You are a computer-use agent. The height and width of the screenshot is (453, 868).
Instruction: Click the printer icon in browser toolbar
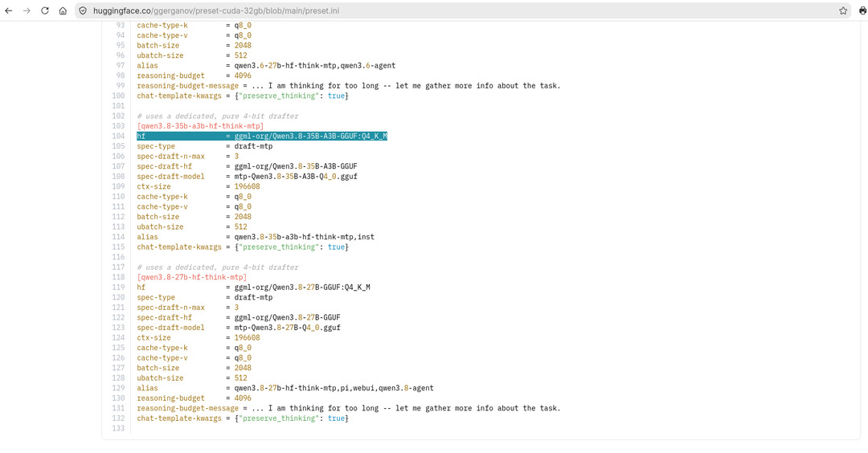click(x=862, y=10)
